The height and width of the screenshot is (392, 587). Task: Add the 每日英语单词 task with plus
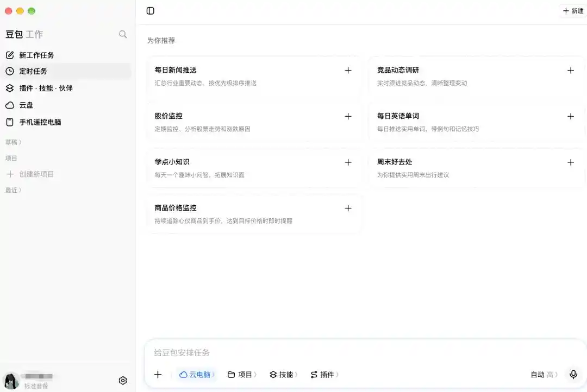pyautogui.click(x=571, y=116)
